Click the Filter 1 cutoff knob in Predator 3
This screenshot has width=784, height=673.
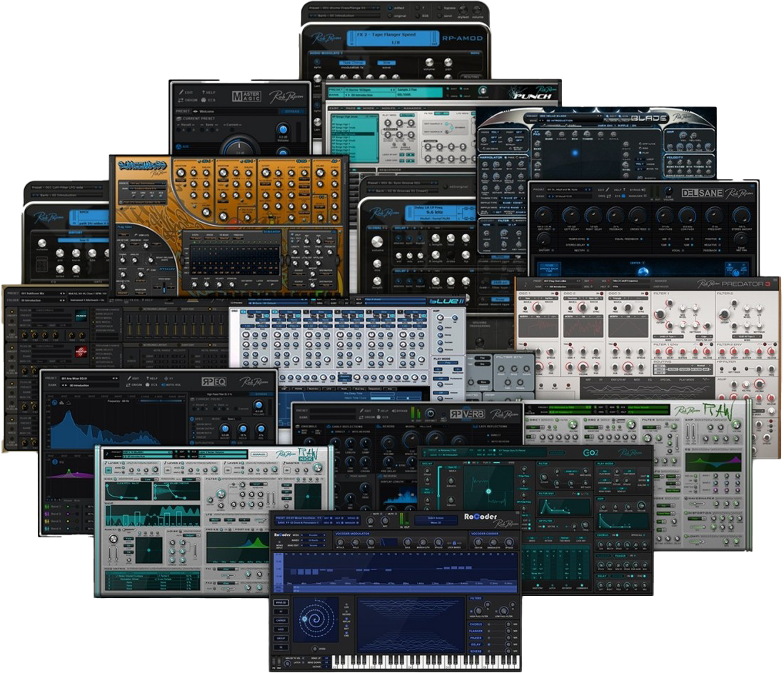tap(660, 314)
